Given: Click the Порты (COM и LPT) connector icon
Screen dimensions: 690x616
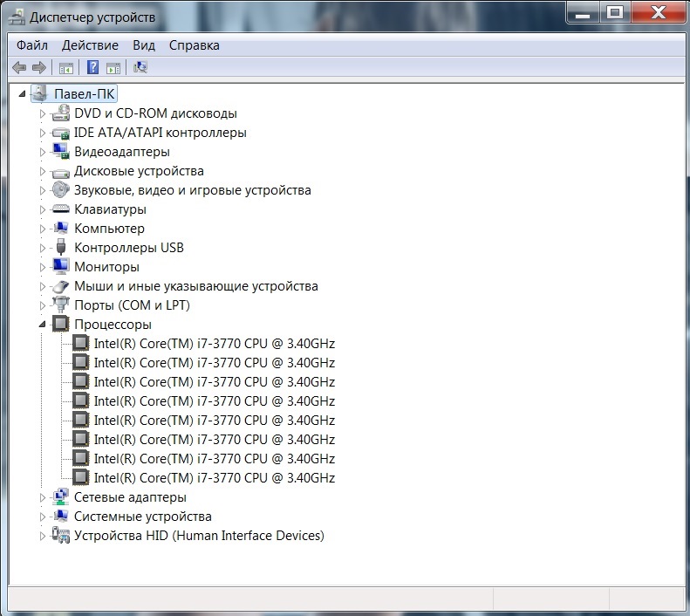Looking at the screenshot, I should (x=60, y=305).
